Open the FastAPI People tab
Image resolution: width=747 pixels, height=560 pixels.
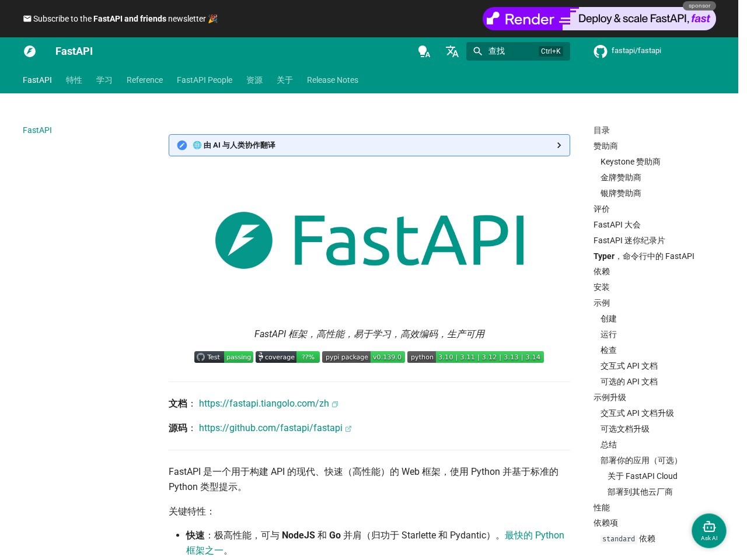point(204,80)
